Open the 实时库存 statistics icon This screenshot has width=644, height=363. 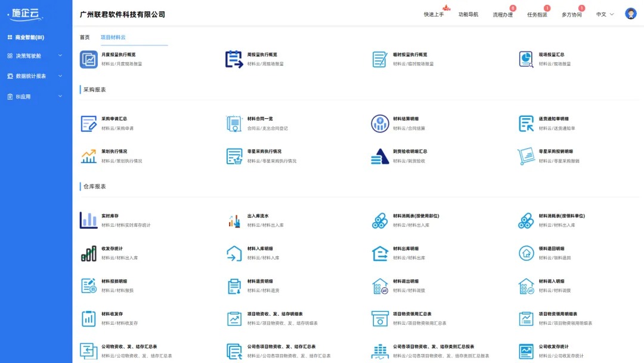coord(88,221)
